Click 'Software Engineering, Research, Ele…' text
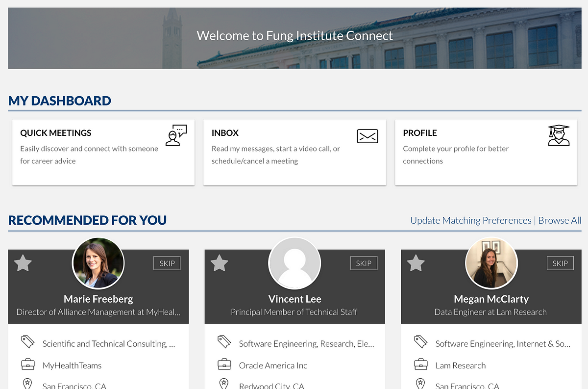The width and height of the screenshot is (588, 389). [307, 344]
